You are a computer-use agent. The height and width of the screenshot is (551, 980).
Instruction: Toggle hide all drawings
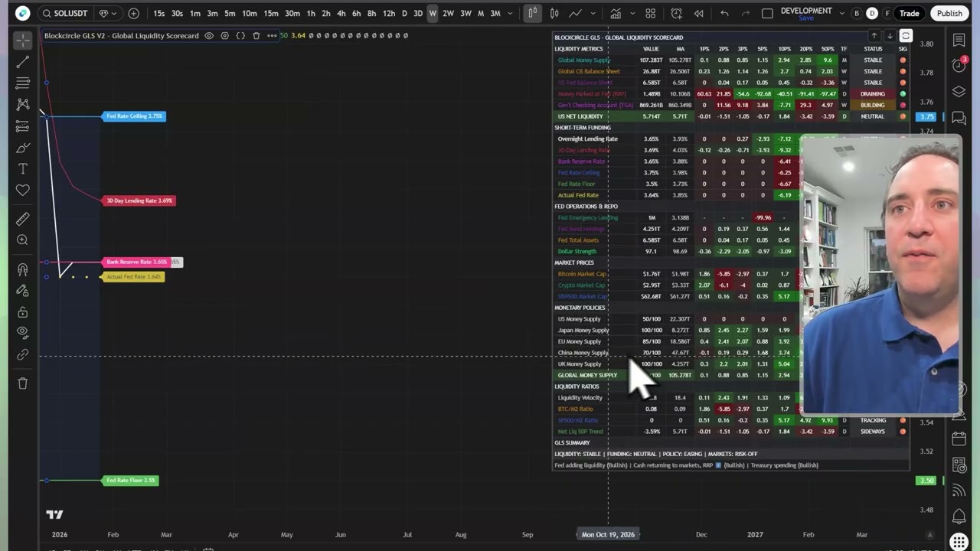(23, 333)
